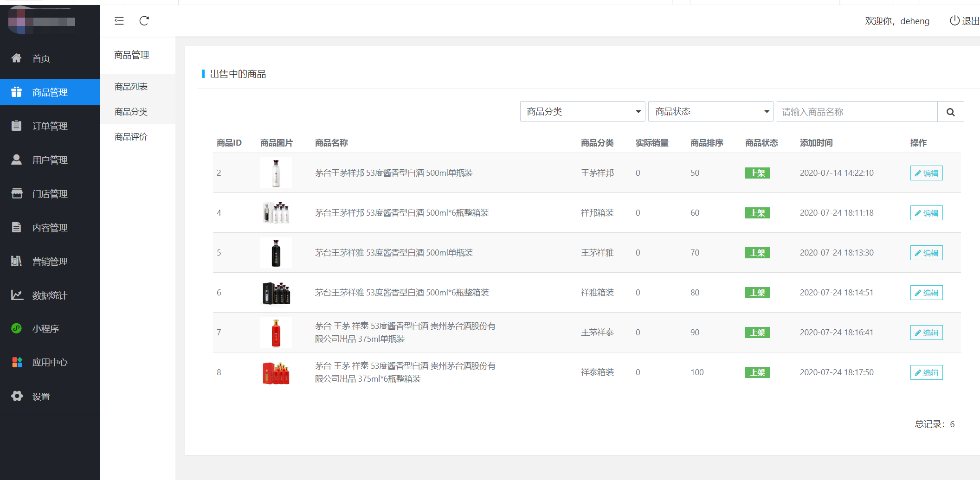
Task: Open 首页 in the sidebar
Action: (50, 58)
